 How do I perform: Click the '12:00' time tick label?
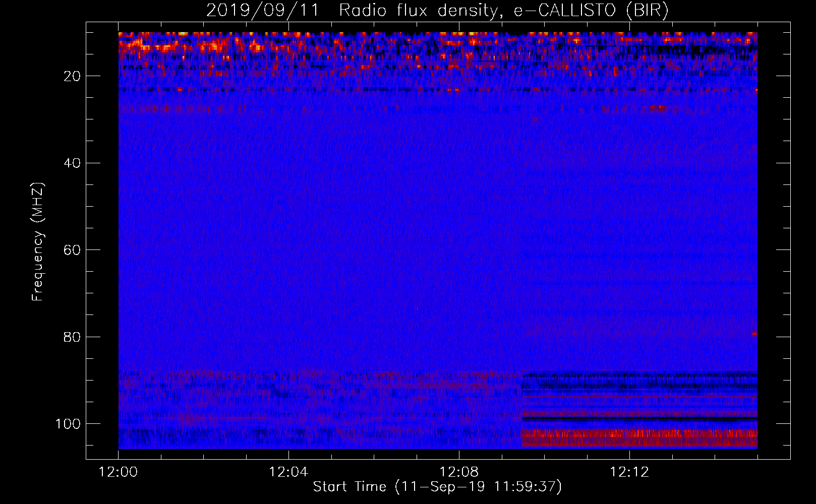(x=118, y=472)
